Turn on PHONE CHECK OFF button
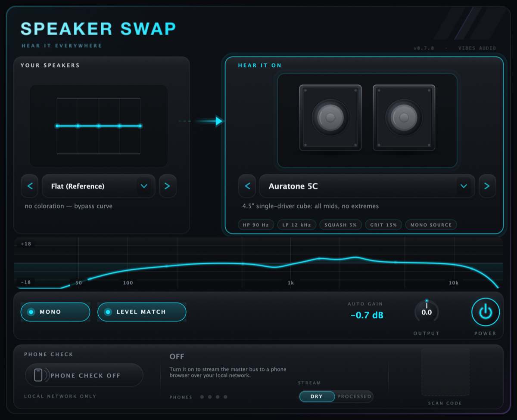 tap(84, 375)
